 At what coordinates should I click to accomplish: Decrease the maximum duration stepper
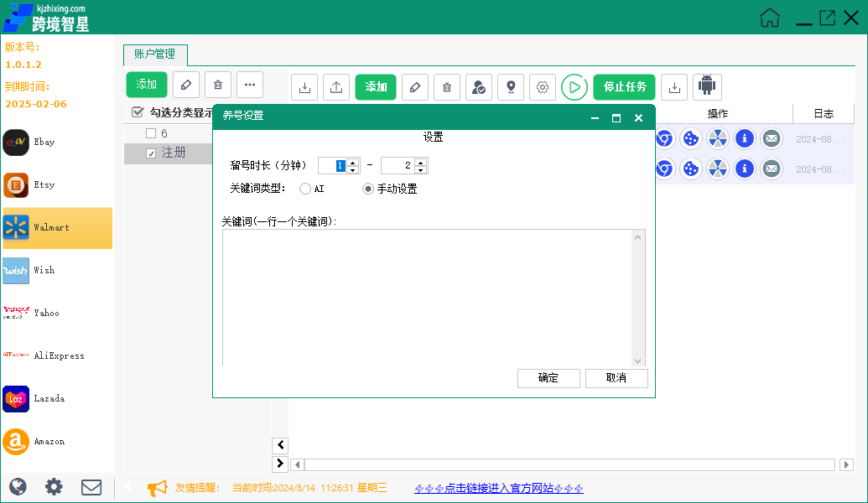pyautogui.click(x=421, y=169)
